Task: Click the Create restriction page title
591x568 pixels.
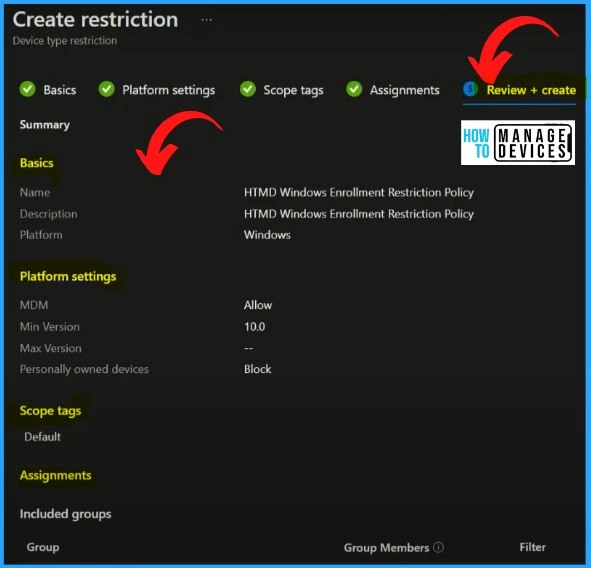Action: pos(95,19)
